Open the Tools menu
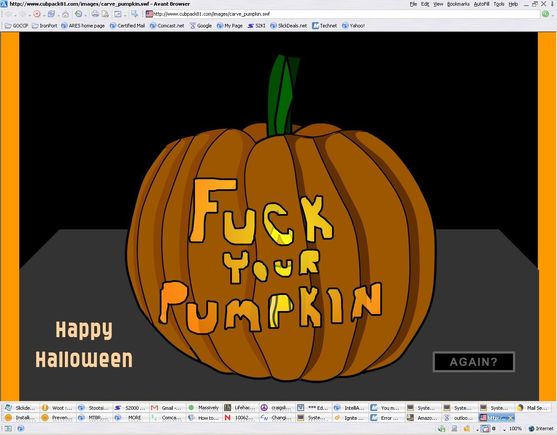This screenshot has height=435, width=557. [x=499, y=4]
